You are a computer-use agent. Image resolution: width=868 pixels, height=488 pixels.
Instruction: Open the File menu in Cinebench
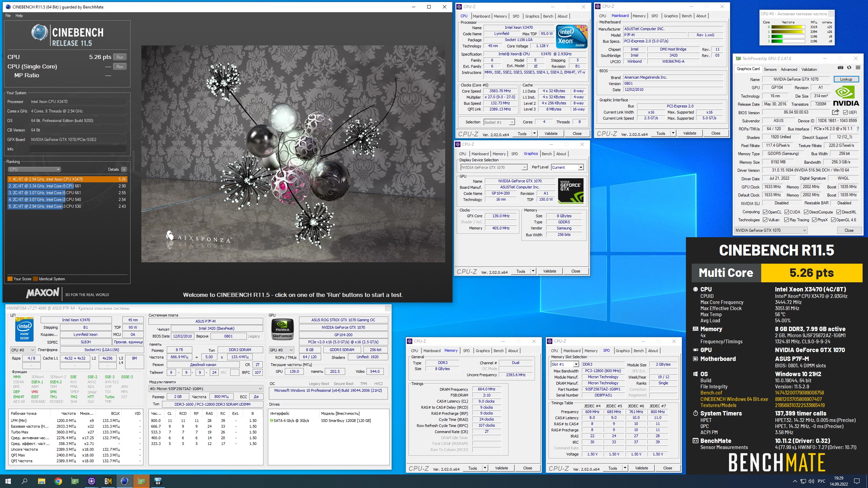click(x=8, y=16)
